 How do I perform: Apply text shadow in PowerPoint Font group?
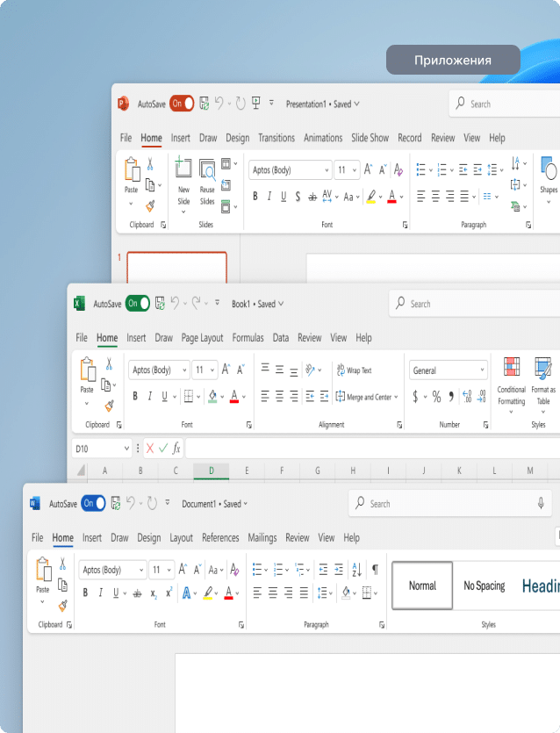click(x=298, y=197)
